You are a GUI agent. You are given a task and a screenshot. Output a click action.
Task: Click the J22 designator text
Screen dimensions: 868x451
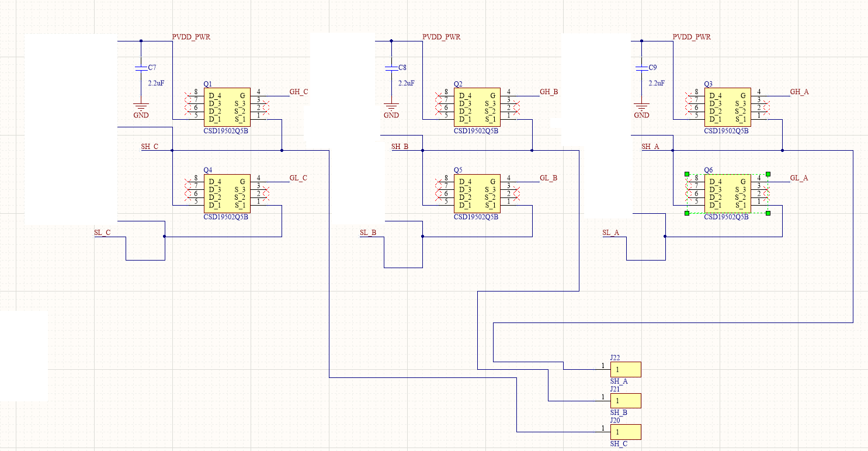pos(615,358)
